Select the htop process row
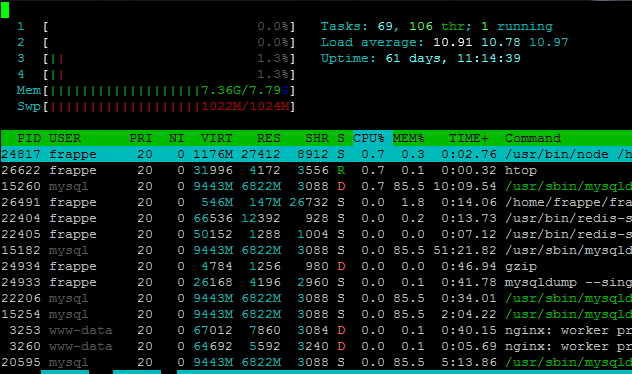The image size is (632, 374). [x=316, y=170]
